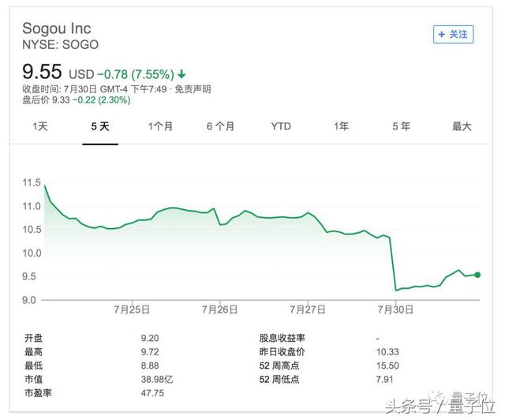This screenshot has width=505, height=420.
Task: Click the 7月25日 date label on axis
Action: click(x=133, y=309)
